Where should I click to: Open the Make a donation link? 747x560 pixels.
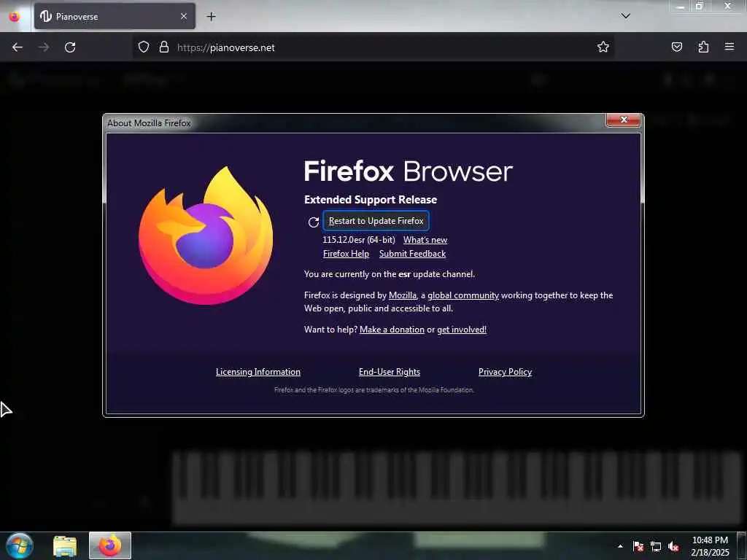[x=392, y=330]
